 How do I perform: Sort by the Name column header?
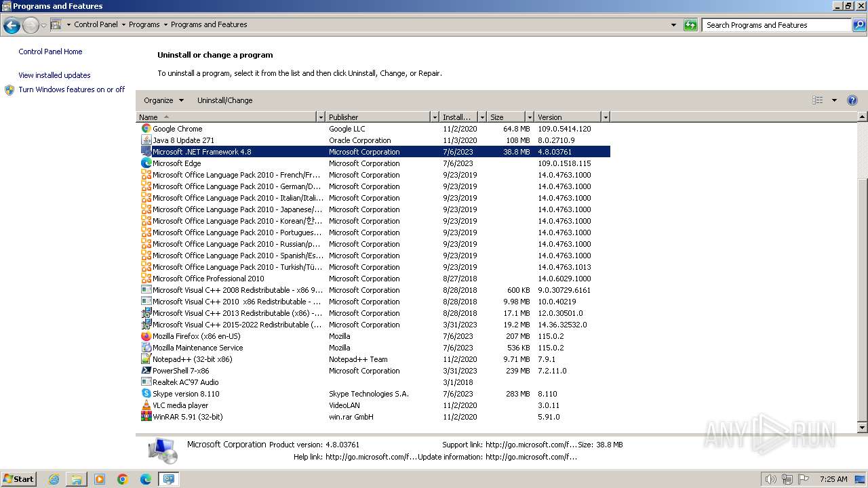click(x=226, y=117)
